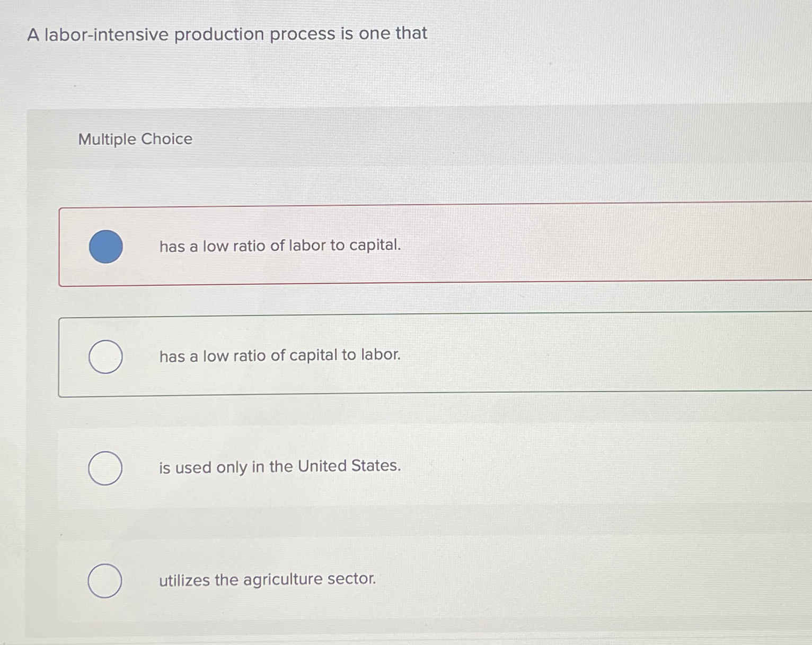Click the answer text 'utilizes the agriculture sector'
The image size is (812, 645).
pos(268,580)
